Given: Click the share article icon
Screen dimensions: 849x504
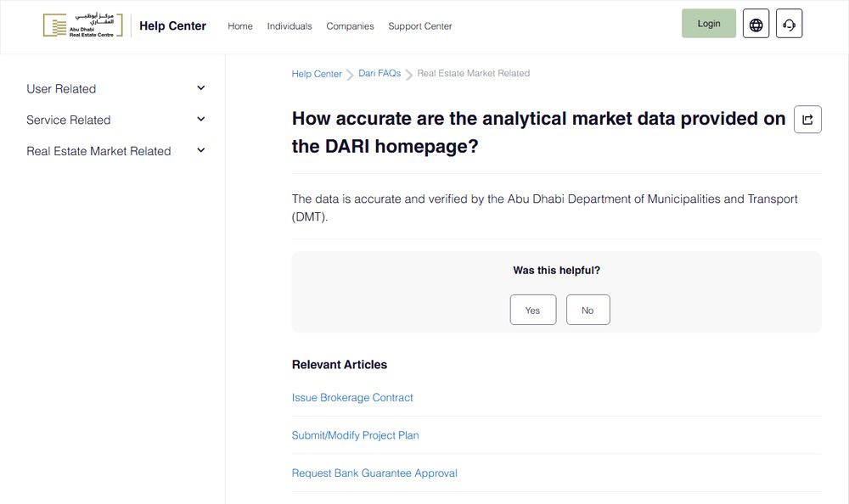Looking at the screenshot, I should [807, 119].
